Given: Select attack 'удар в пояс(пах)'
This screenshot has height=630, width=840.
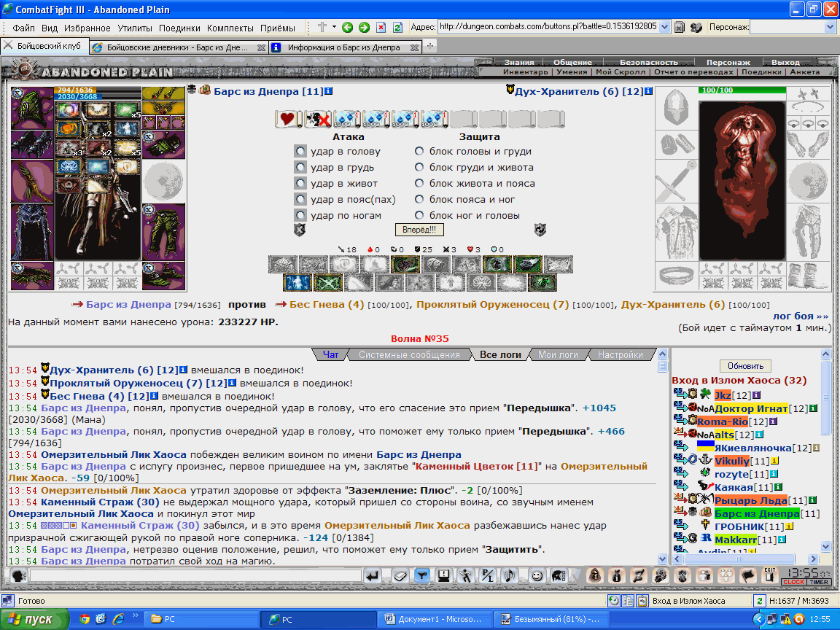Looking at the screenshot, I should (x=300, y=200).
